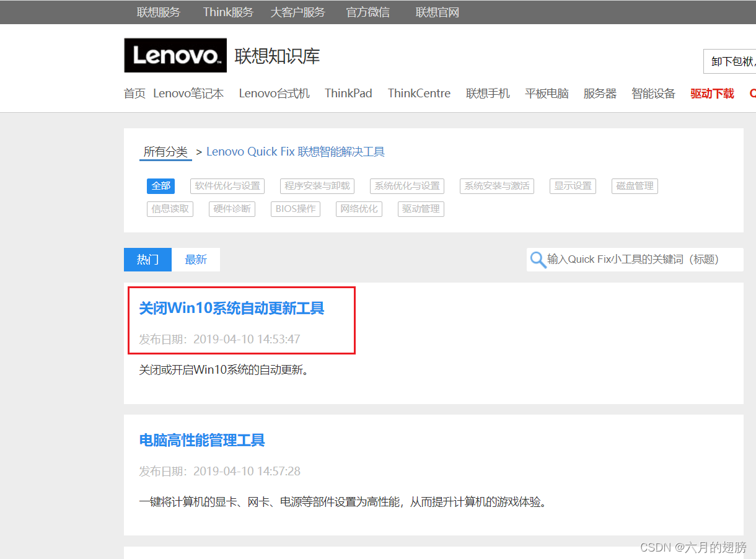This screenshot has width=756, height=559.
Task: Switch to the 最新 tab
Action: coord(196,260)
